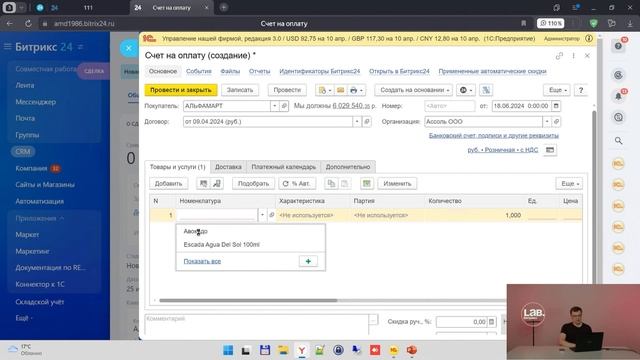Open the 1C icon in the Windows taskbar

click(x=393, y=350)
